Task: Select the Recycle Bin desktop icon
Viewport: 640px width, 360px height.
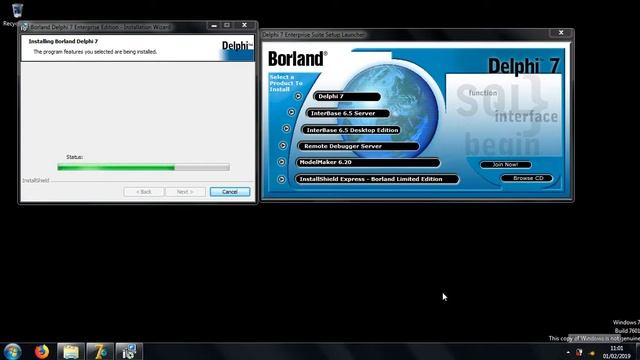Action: (x=16, y=14)
